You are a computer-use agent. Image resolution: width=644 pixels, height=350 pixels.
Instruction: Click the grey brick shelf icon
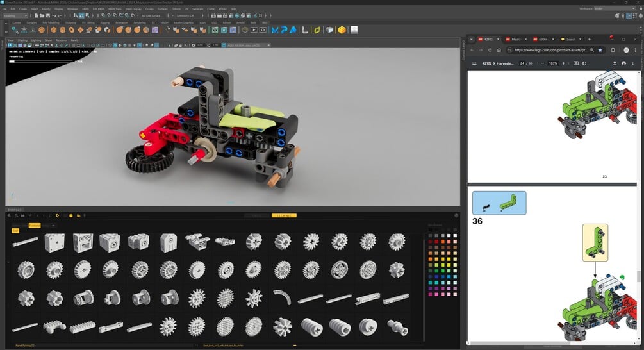coord(329,30)
